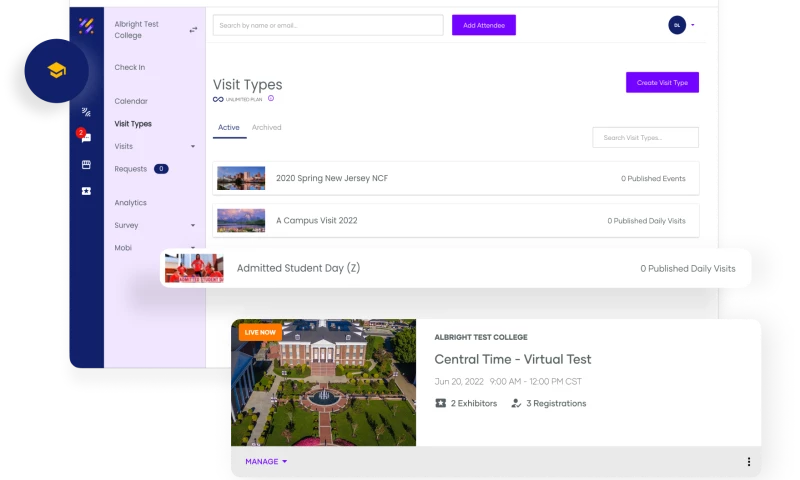Open the DL user avatar
Viewport: 800px width, 480px height.
coord(677,25)
